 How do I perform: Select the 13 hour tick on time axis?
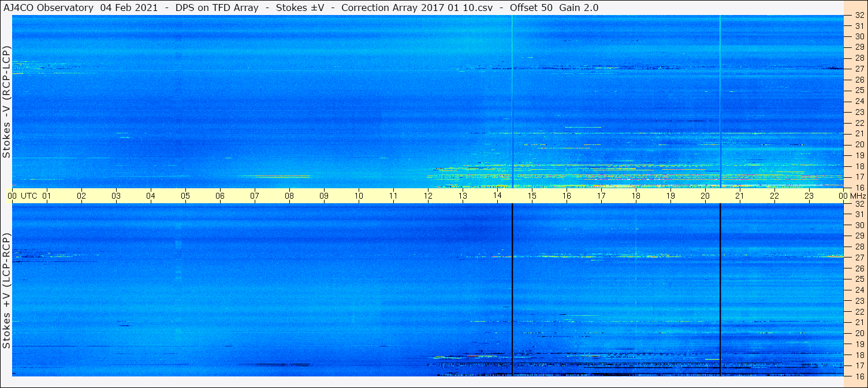click(463, 196)
